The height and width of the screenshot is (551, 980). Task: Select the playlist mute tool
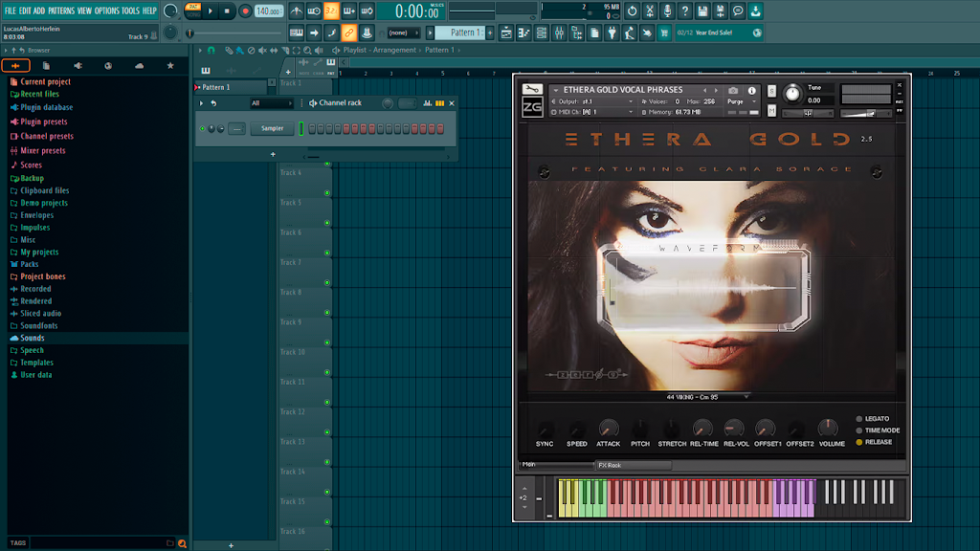pyautogui.click(x=262, y=51)
